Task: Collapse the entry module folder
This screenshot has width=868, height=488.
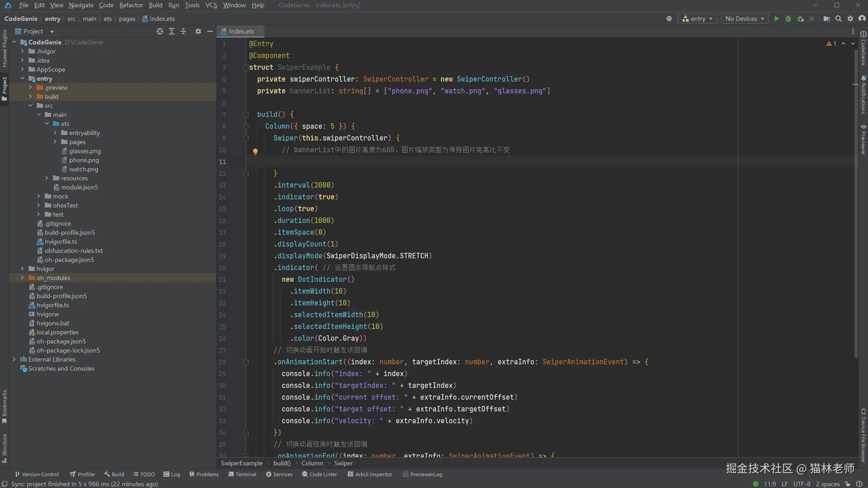Action: 22,78
